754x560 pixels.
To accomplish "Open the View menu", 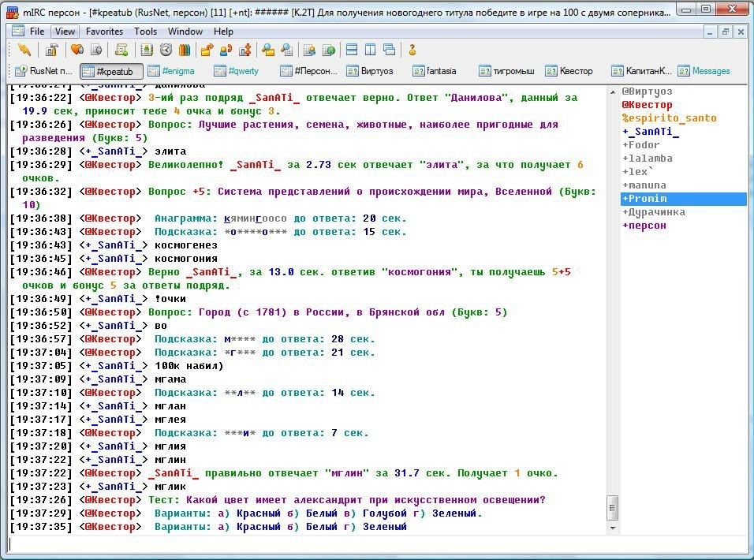I will 65,32.
